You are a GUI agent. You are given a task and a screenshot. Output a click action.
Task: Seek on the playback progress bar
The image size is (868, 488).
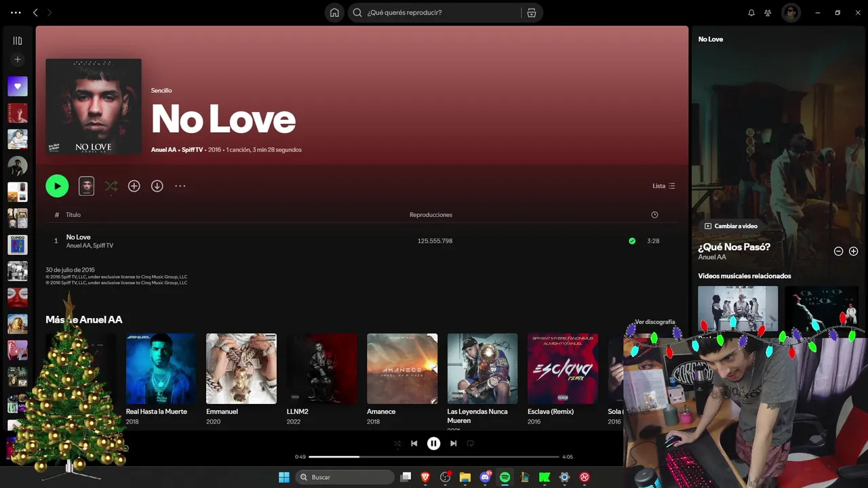tap(434, 457)
